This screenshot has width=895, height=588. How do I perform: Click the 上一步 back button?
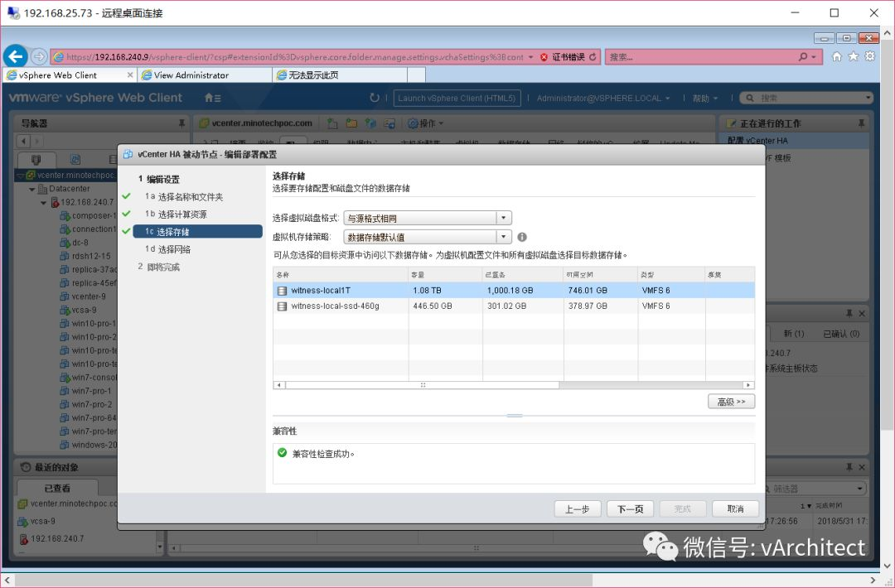click(x=578, y=508)
